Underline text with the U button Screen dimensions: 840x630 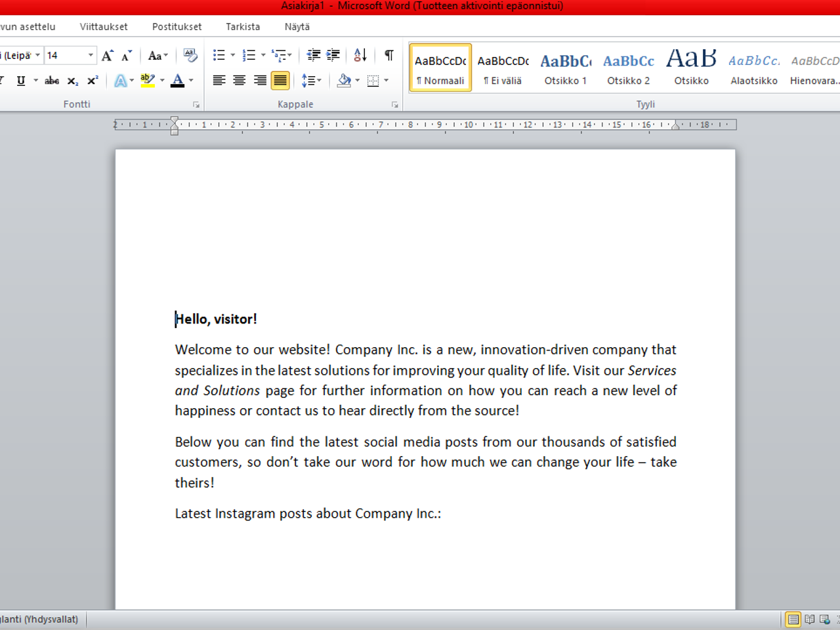pyautogui.click(x=20, y=81)
